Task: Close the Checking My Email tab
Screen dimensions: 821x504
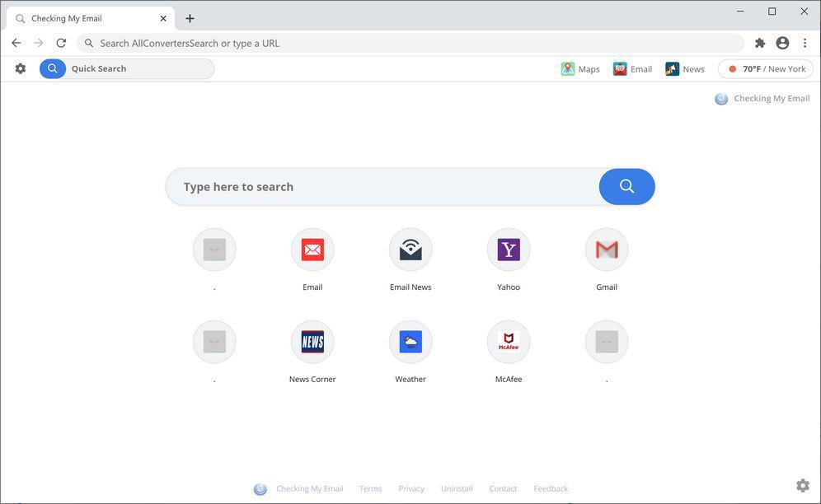Action: coord(163,18)
